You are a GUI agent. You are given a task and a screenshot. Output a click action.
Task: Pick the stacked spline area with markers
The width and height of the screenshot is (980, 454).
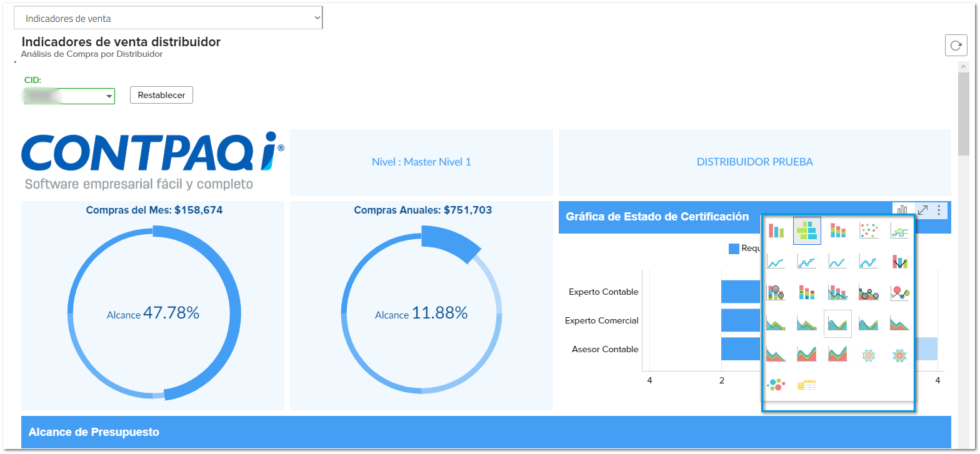point(837,354)
